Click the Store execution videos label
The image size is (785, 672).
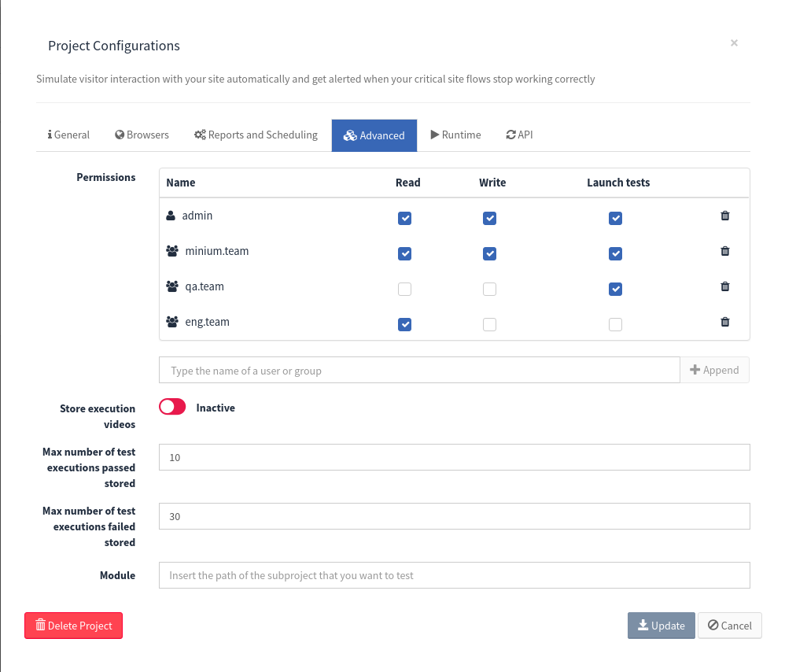[98, 416]
